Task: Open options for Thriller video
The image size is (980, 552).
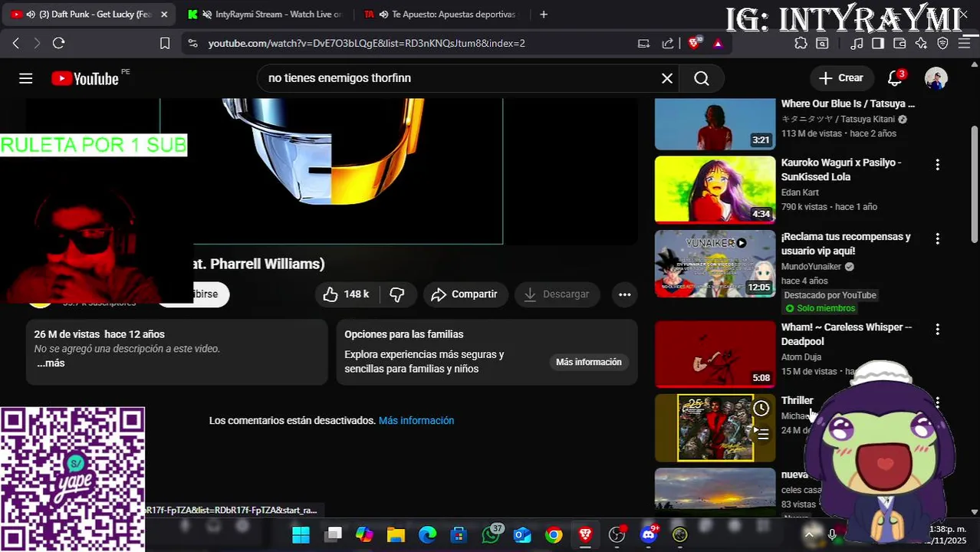Action: (937, 402)
